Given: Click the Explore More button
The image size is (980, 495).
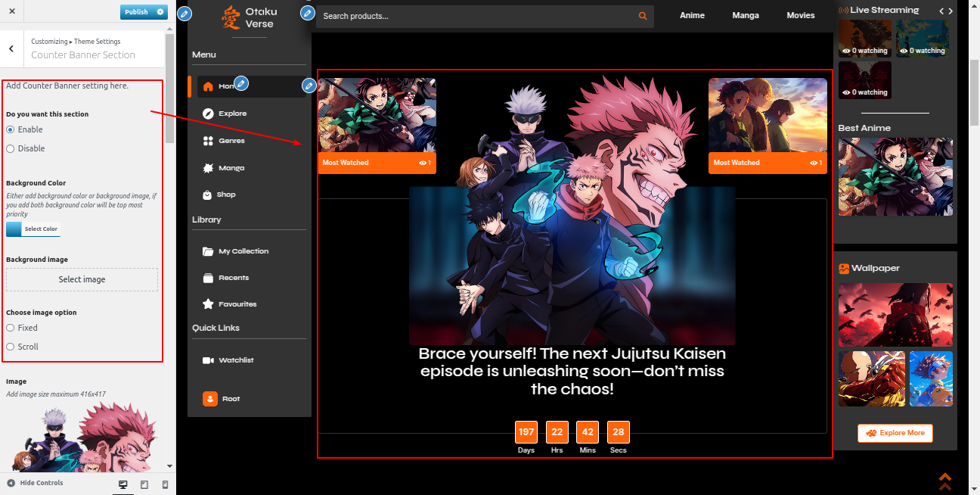Looking at the screenshot, I should pos(895,434).
